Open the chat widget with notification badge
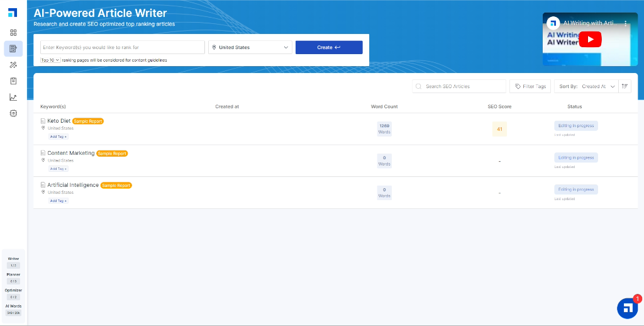Screen dimensions: 644x326 click(627, 308)
